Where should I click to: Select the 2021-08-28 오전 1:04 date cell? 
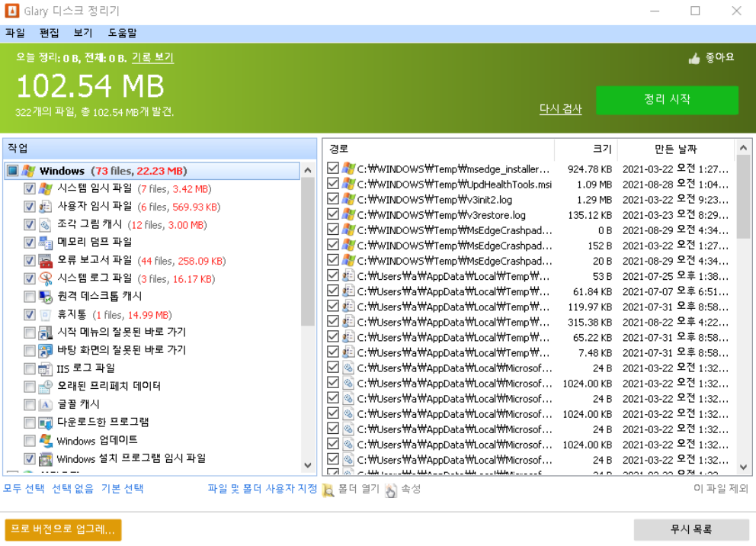pos(675,185)
